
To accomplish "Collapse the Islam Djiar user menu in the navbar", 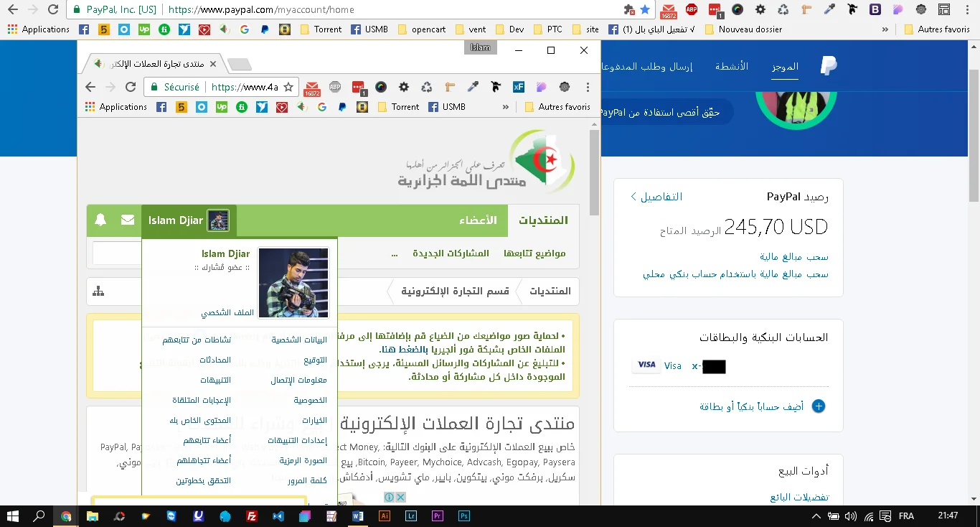I will (188, 220).
